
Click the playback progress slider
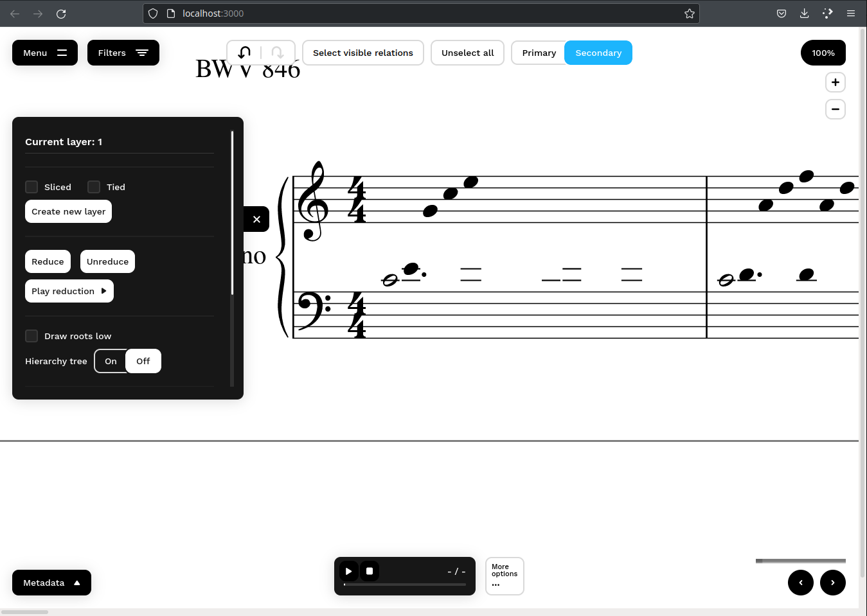click(405, 585)
